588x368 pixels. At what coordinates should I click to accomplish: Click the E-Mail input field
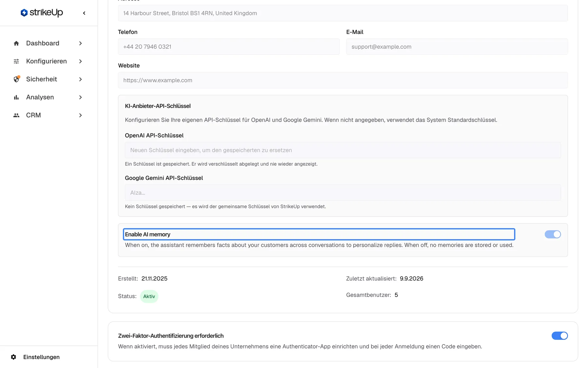tap(457, 46)
